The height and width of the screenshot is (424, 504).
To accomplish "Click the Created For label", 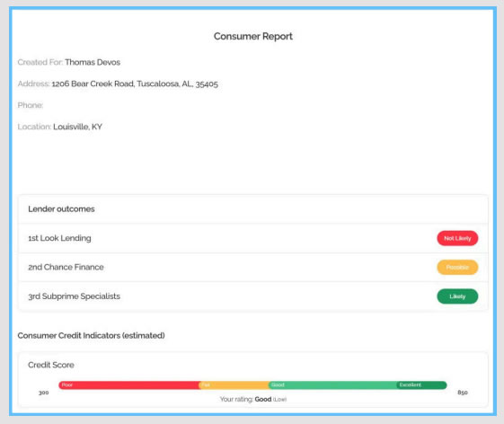I will 40,62.
